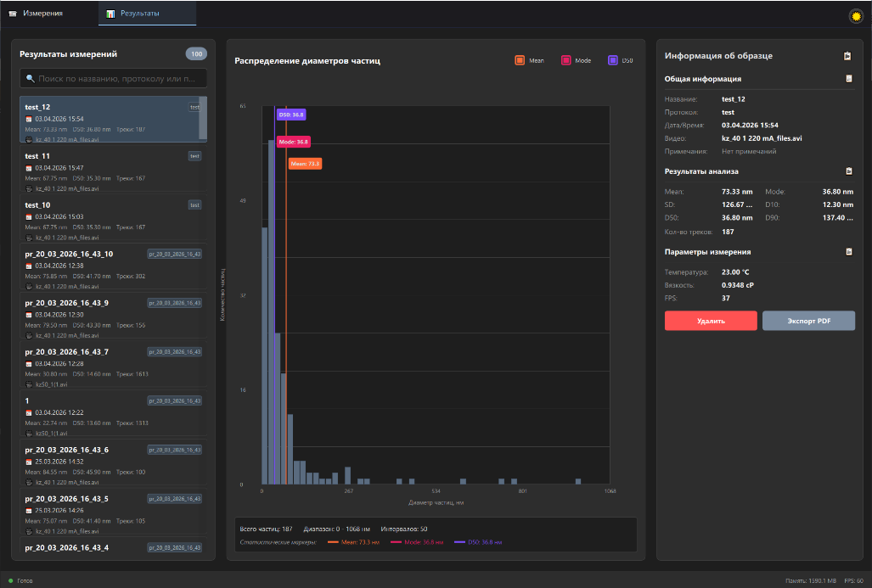Copy all sample information clipboard icon
872x588 pixels.
coord(847,56)
